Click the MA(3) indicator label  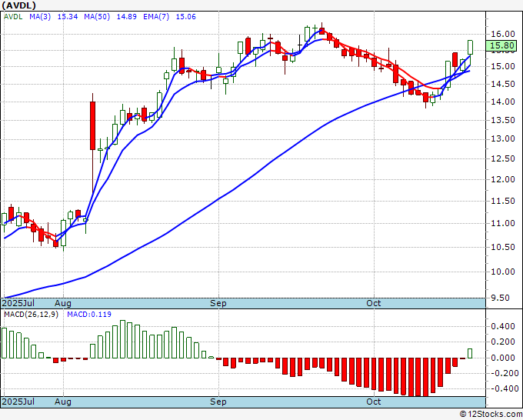point(40,17)
